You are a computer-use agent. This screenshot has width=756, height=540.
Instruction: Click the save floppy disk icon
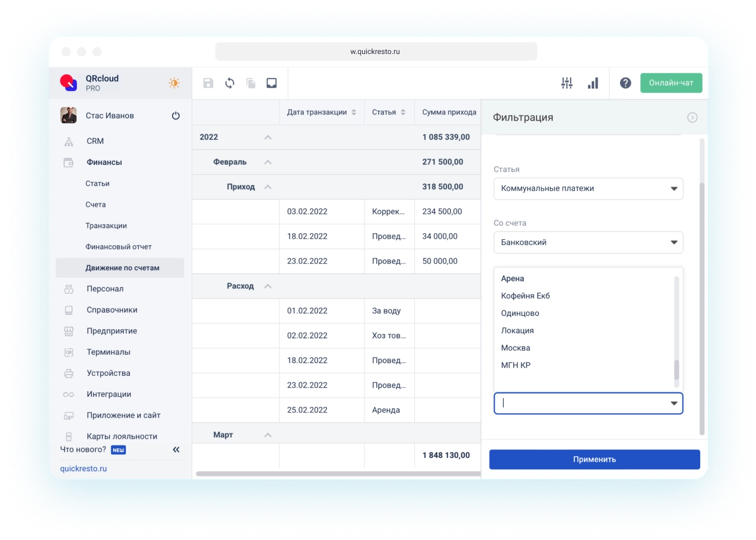pyautogui.click(x=208, y=83)
